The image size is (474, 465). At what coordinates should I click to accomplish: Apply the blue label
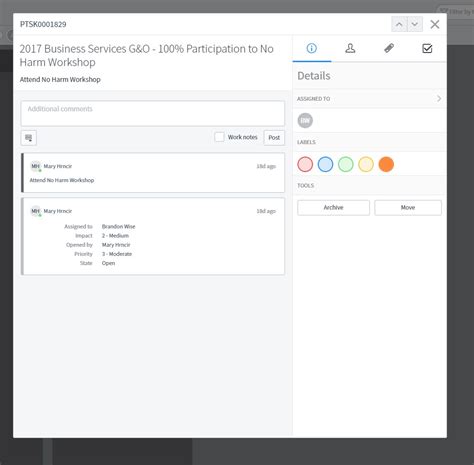pos(325,164)
